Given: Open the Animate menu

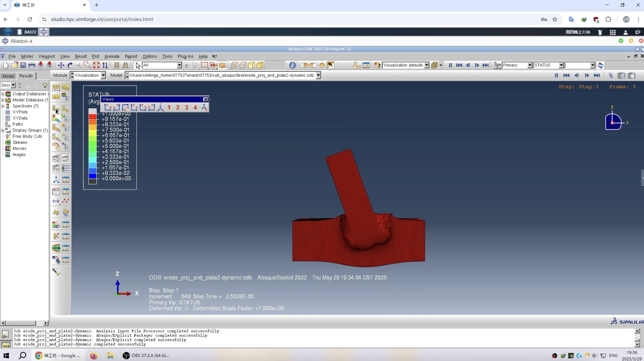Looking at the screenshot, I should [112, 56].
